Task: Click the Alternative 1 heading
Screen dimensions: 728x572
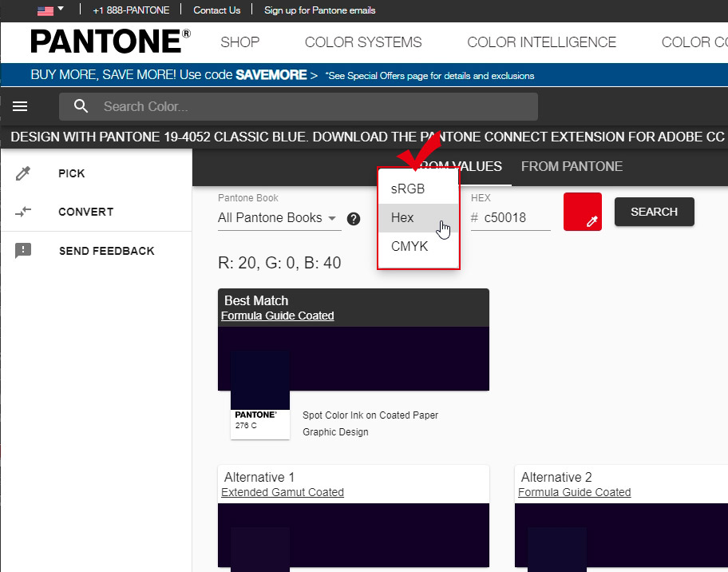Action: pos(259,477)
